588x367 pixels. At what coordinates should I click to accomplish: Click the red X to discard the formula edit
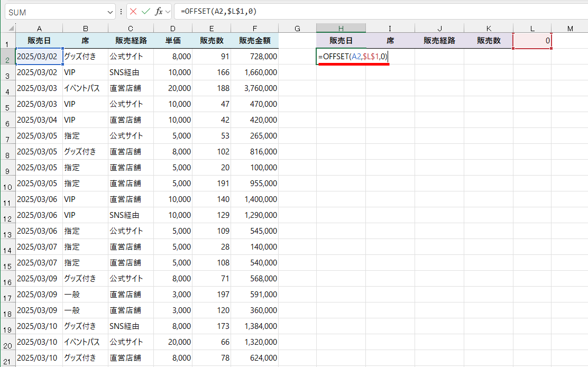coord(133,12)
